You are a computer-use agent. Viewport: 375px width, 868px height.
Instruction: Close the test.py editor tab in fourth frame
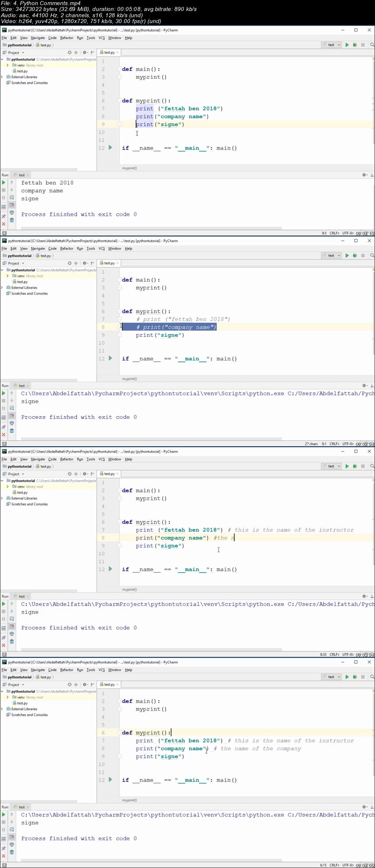(x=118, y=684)
